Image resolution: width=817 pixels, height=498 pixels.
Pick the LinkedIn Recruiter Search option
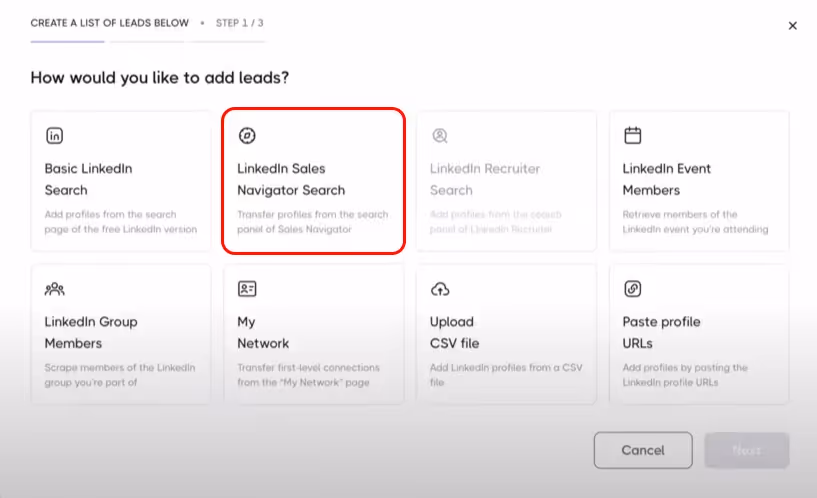click(x=506, y=181)
